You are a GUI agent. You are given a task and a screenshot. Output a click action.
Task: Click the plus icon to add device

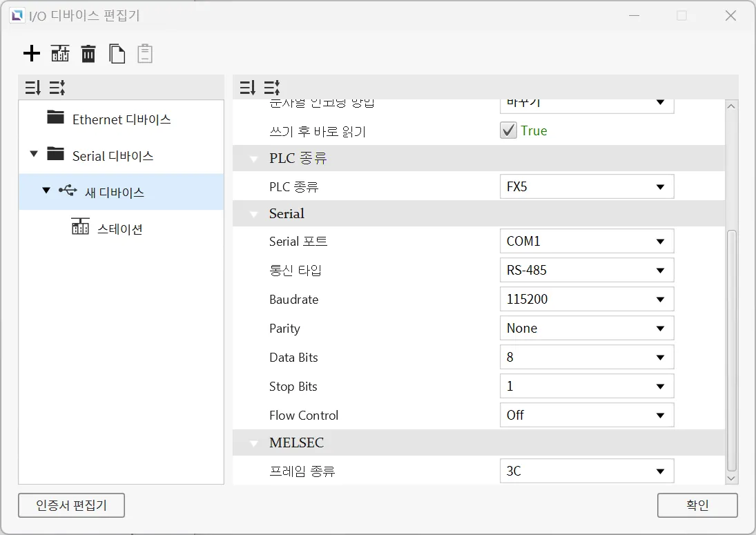(32, 54)
